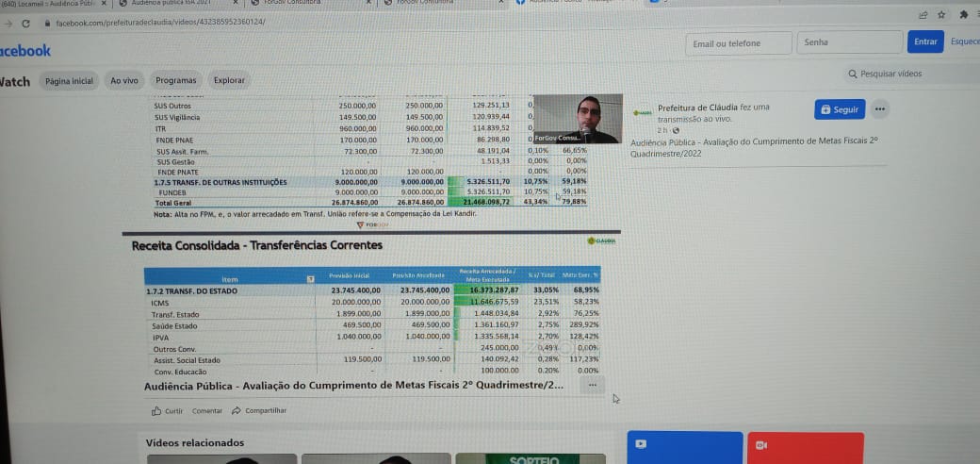
Task: Click the Senha password field
Action: (849, 42)
